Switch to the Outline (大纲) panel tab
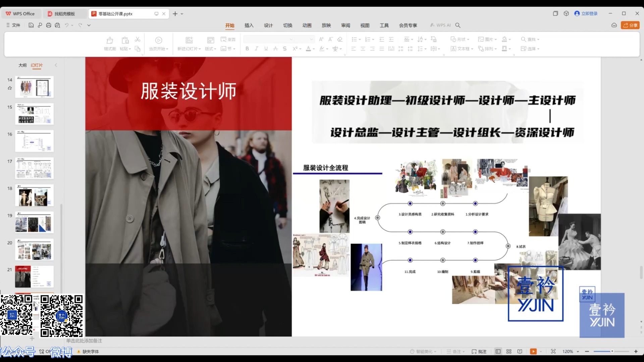The height and width of the screenshot is (362, 644). point(22,65)
